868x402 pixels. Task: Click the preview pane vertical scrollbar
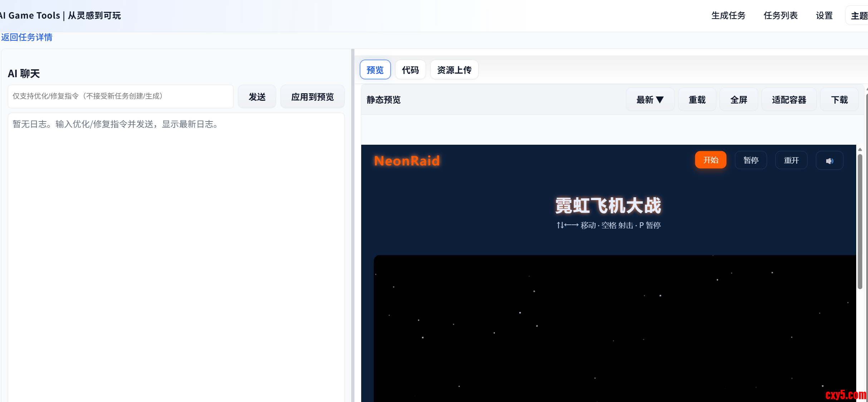click(x=860, y=222)
